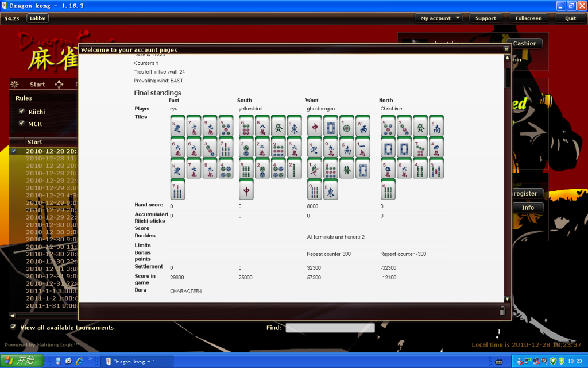Click Chrishime's green dragon tile
The width and height of the screenshot is (588, 368).
click(x=420, y=126)
